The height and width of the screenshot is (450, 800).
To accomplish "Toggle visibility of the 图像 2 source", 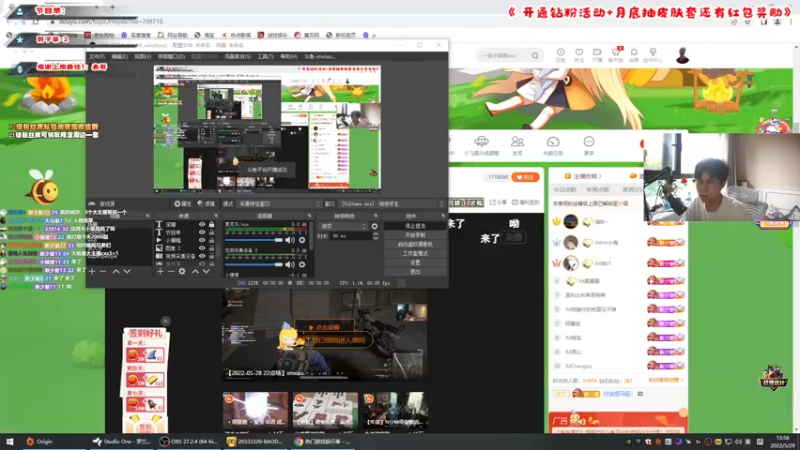I will (x=202, y=248).
